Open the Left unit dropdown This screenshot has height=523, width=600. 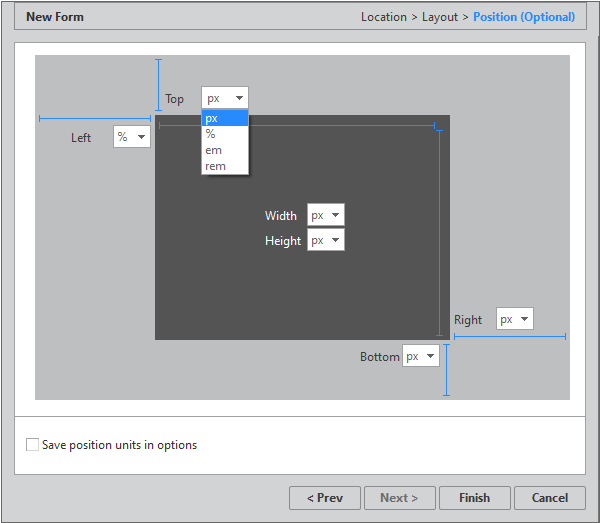click(131, 137)
